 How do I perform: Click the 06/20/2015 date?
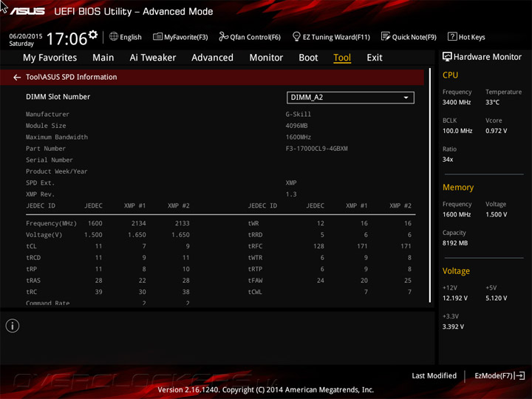tap(26, 35)
